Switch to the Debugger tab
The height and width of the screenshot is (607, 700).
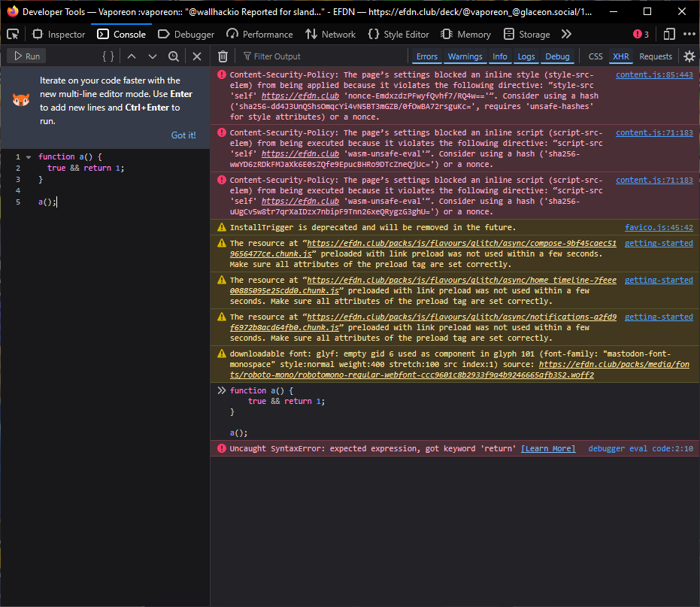point(186,34)
